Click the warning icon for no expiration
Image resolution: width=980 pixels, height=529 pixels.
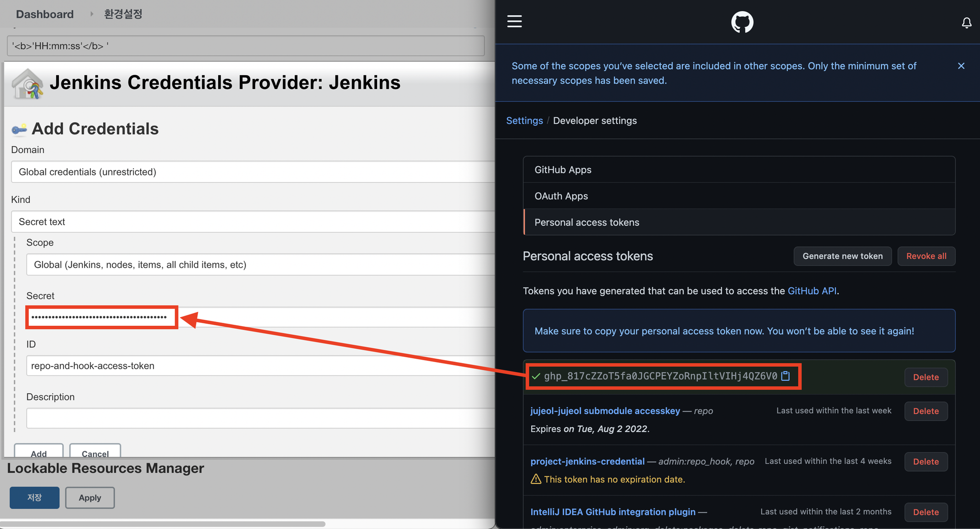(x=535, y=479)
